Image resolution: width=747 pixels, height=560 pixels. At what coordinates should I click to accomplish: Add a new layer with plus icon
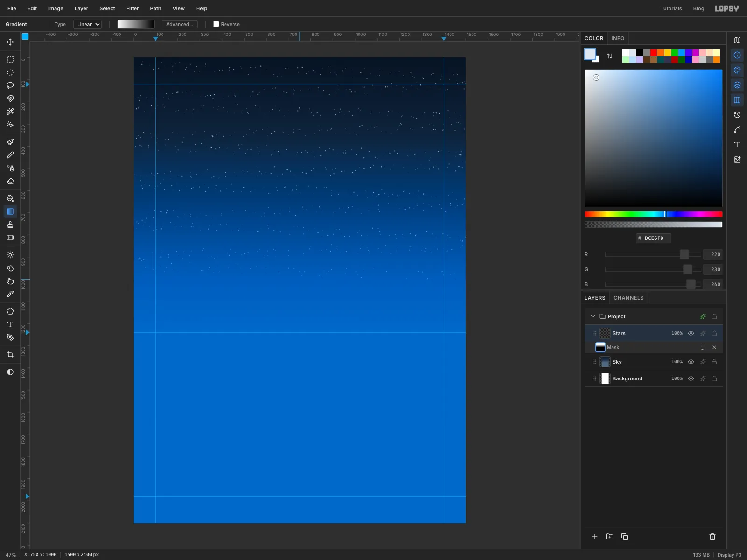[595, 537]
